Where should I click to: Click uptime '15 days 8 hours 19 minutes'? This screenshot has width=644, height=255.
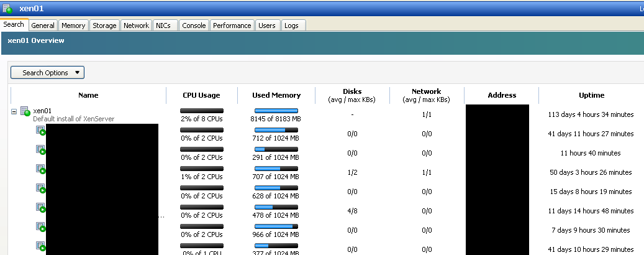pos(591,192)
